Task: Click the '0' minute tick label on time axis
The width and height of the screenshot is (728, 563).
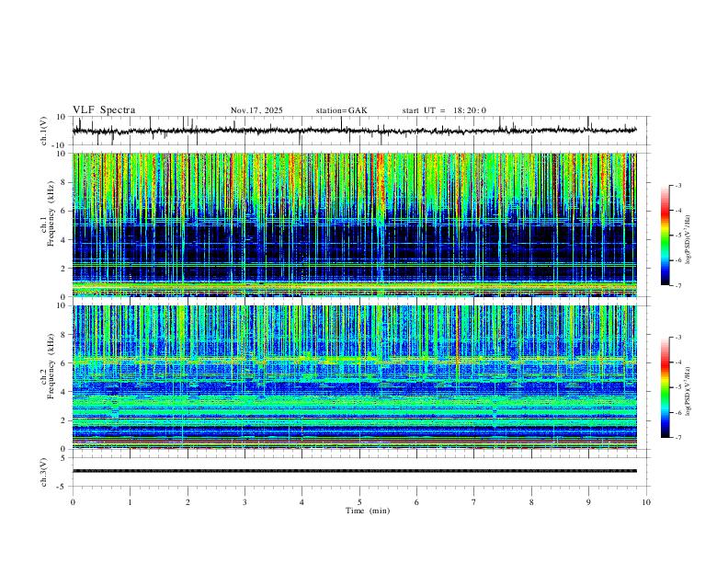Action: pyautogui.click(x=73, y=502)
